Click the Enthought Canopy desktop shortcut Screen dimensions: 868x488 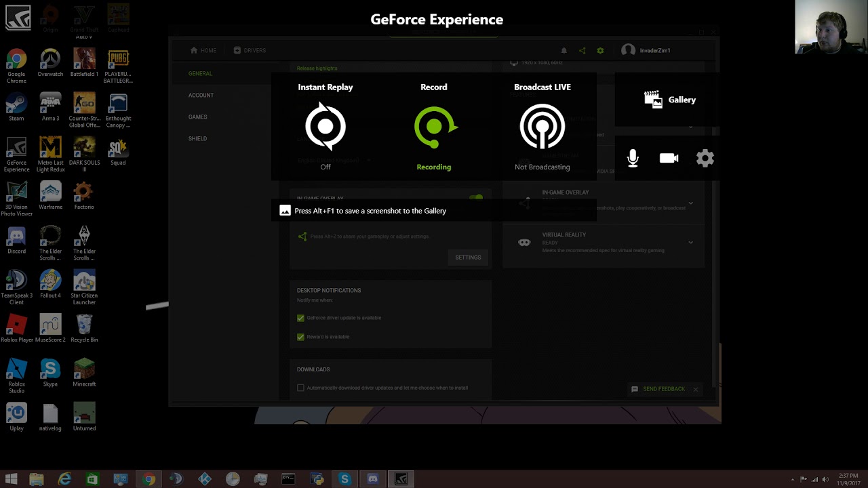click(118, 110)
